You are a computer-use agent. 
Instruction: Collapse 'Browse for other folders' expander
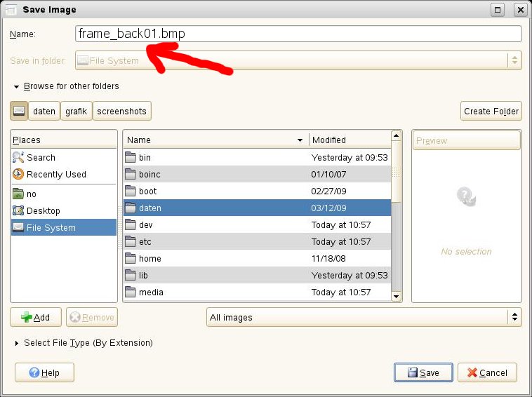tap(15, 87)
